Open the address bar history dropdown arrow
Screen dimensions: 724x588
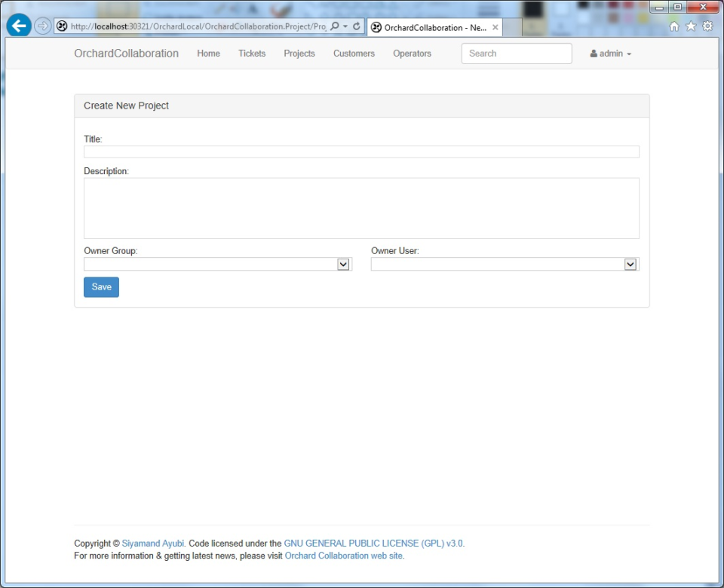(x=345, y=27)
